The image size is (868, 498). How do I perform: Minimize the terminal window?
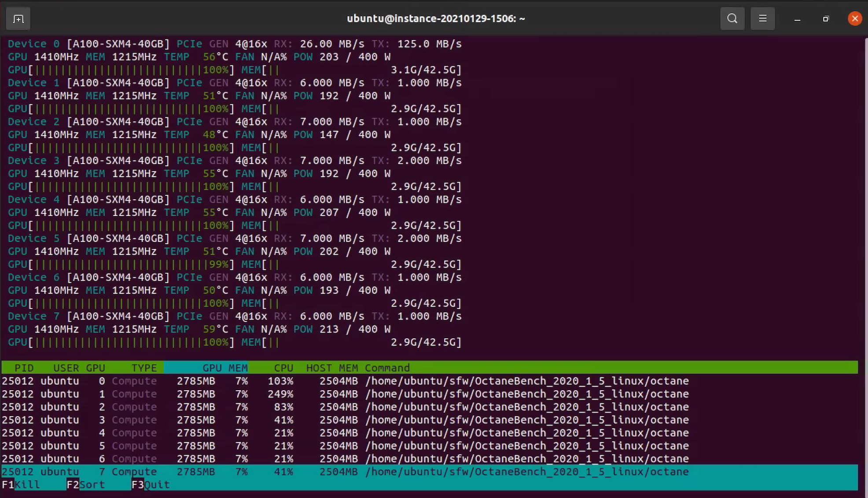click(797, 19)
